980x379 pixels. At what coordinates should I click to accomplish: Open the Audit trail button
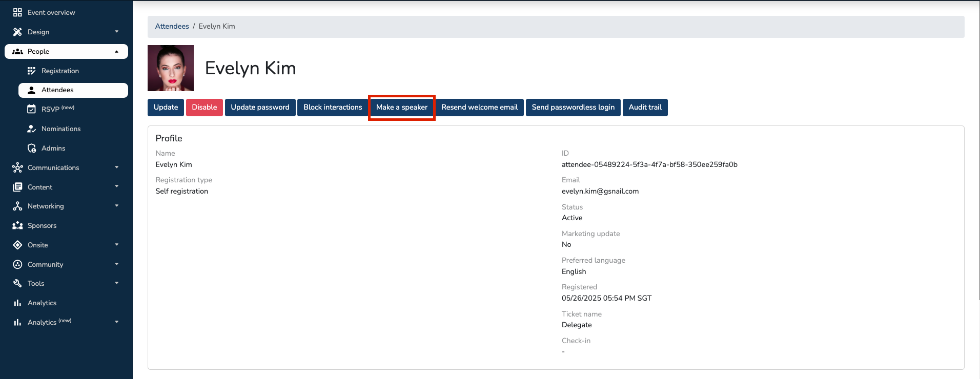[x=645, y=108]
